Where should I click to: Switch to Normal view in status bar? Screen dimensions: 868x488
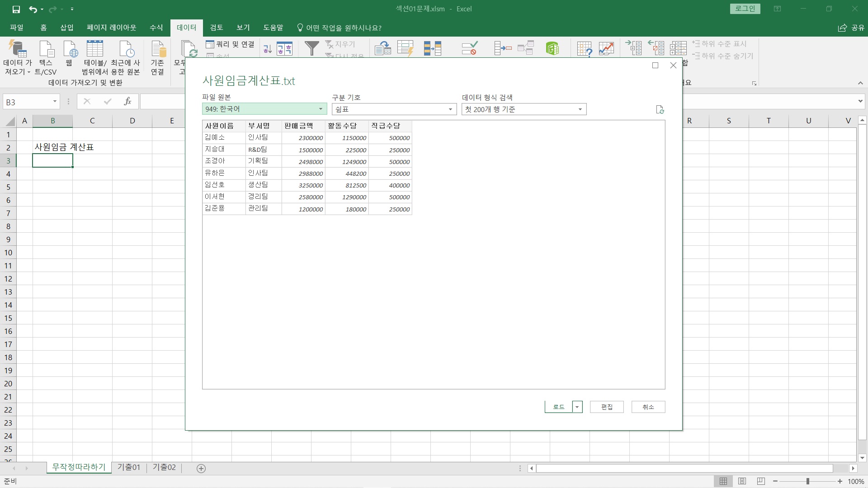point(723,481)
